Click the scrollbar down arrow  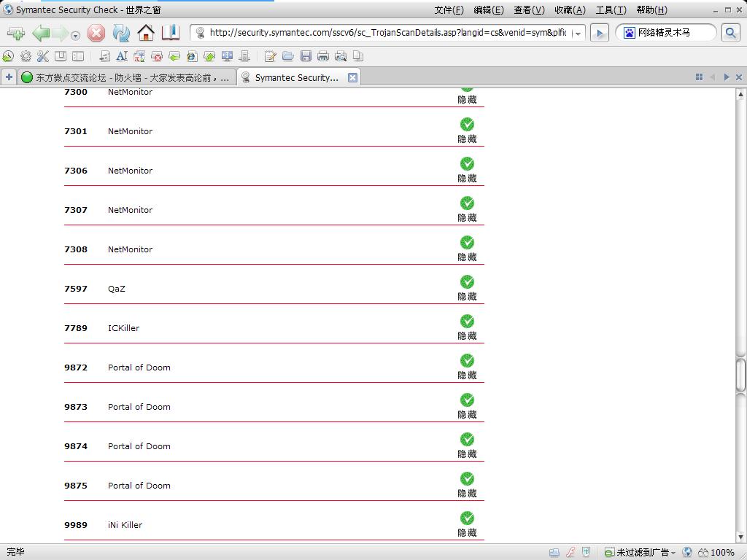click(740, 537)
